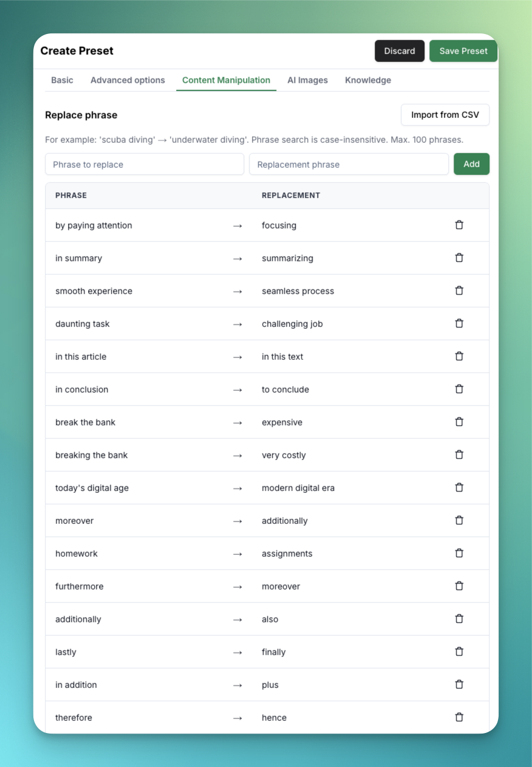Delete the 'lastly' phrase row

tap(459, 652)
